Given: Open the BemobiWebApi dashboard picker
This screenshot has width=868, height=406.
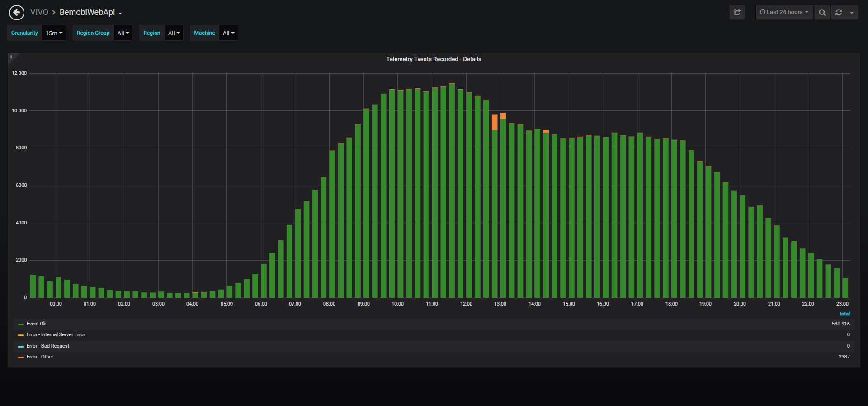Looking at the screenshot, I should [x=91, y=12].
